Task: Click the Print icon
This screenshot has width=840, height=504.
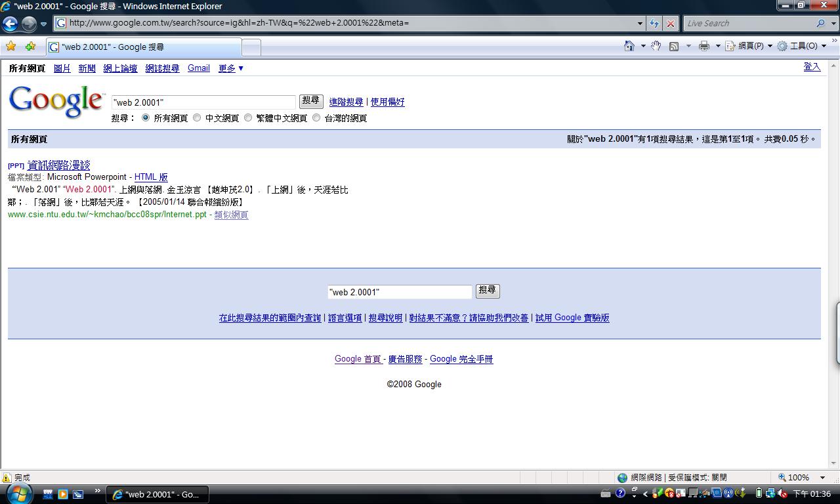Action: [x=704, y=46]
